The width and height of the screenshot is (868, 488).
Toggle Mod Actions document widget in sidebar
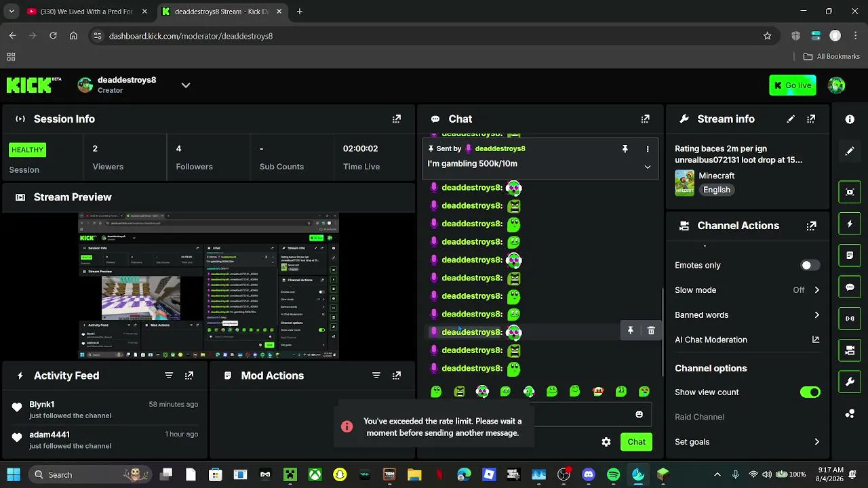click(850, 256)
